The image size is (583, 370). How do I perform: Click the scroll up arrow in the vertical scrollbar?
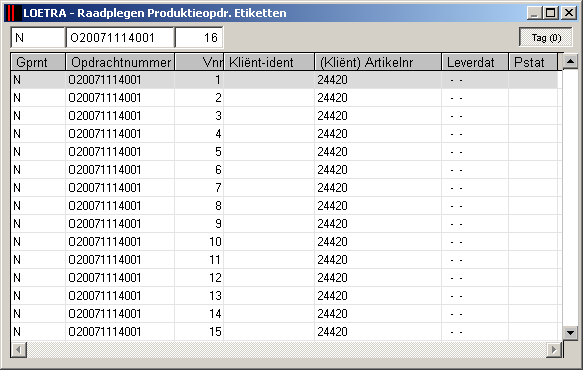click(570, 61)
